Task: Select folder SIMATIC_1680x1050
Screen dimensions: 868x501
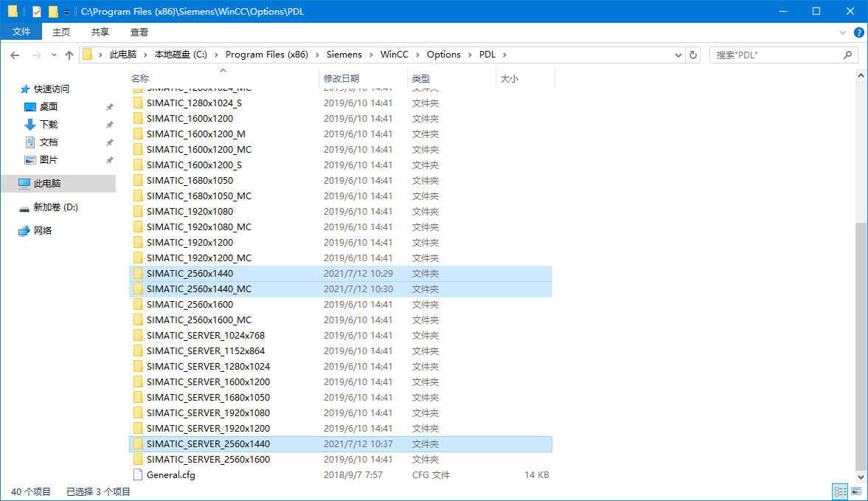Action: coord(341,181)
